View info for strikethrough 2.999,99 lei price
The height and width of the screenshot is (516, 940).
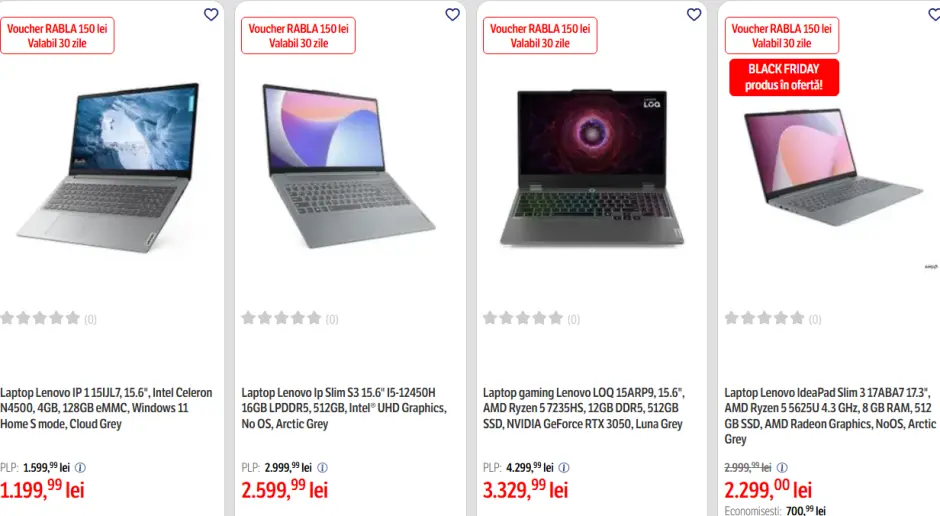click(782, 467)
